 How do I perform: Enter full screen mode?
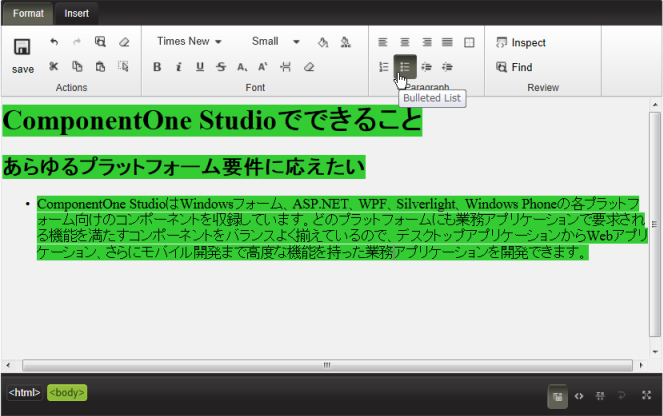point(647,395)
